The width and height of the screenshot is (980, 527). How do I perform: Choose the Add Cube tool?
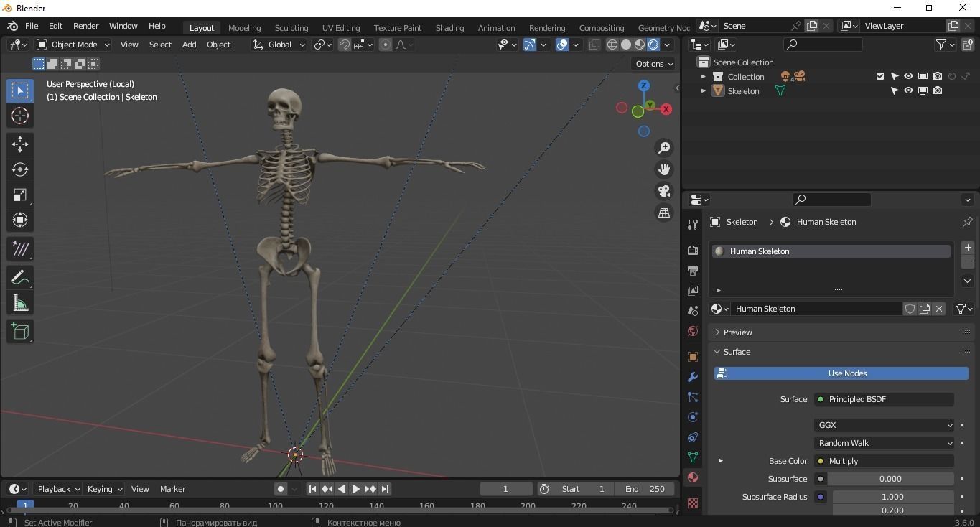[x=20, y=332]
